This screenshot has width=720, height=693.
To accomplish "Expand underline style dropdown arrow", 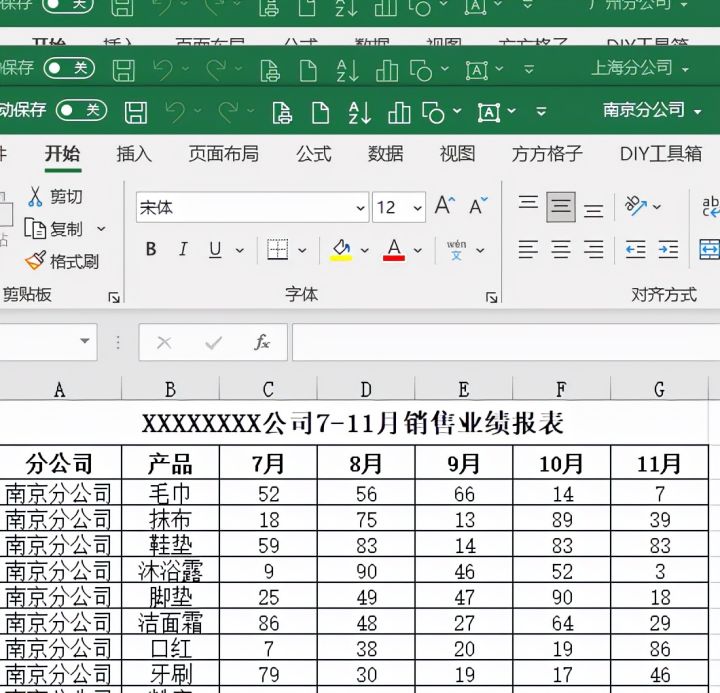I will (x=240, y=250).
